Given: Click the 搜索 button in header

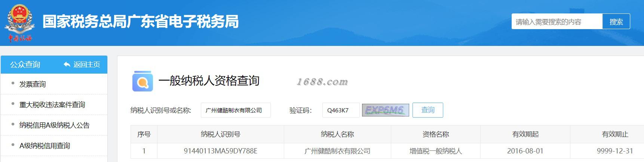Looking at the screenshot, I should 616,22.
